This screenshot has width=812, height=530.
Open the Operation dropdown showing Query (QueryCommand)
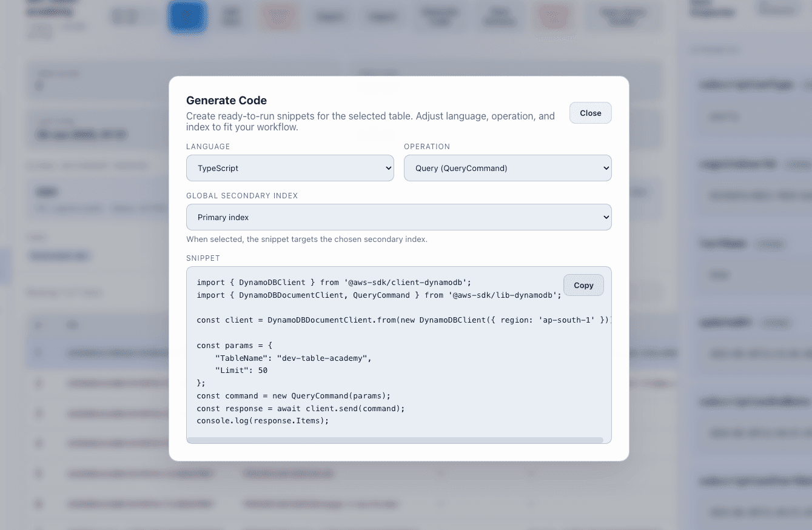(x=508, y=168)
